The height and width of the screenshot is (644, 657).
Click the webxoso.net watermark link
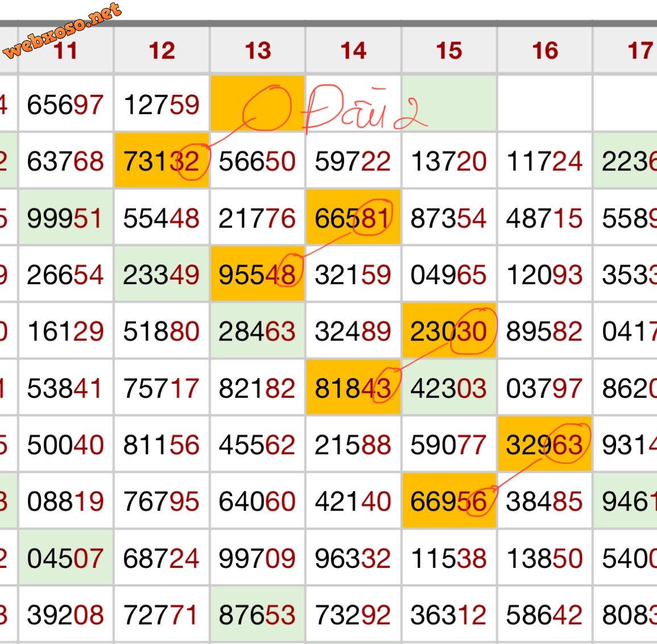(x=63, y=30)
